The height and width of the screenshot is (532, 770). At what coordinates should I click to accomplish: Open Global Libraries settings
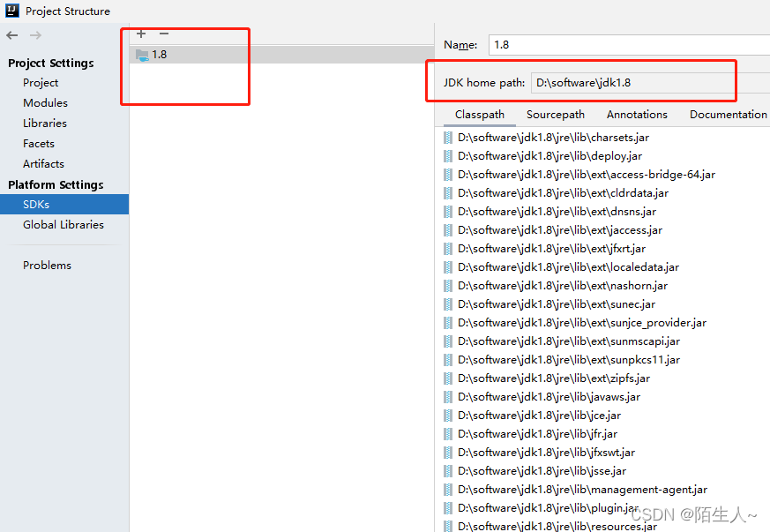[64, 224]
